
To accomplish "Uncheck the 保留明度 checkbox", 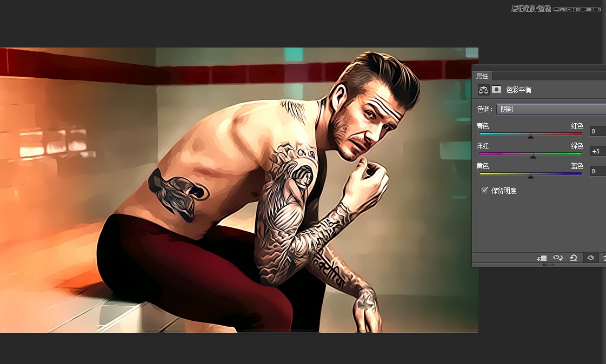I will (484, 191).
